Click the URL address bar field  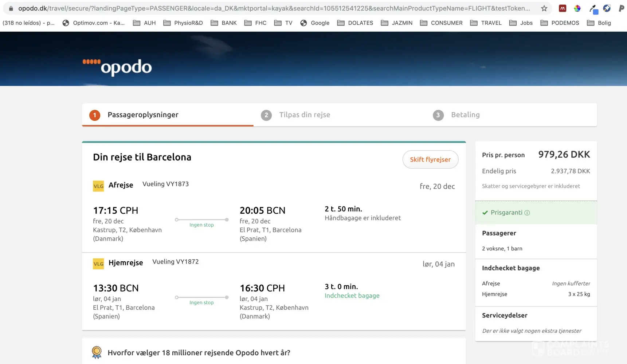click(273, 8)
